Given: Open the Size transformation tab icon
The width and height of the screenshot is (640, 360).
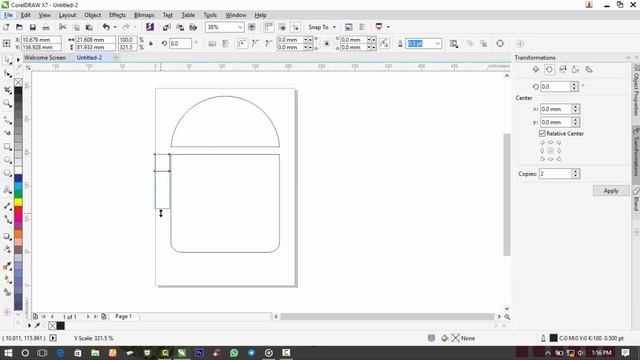Looking at the screenshot, I should (576, 69).
